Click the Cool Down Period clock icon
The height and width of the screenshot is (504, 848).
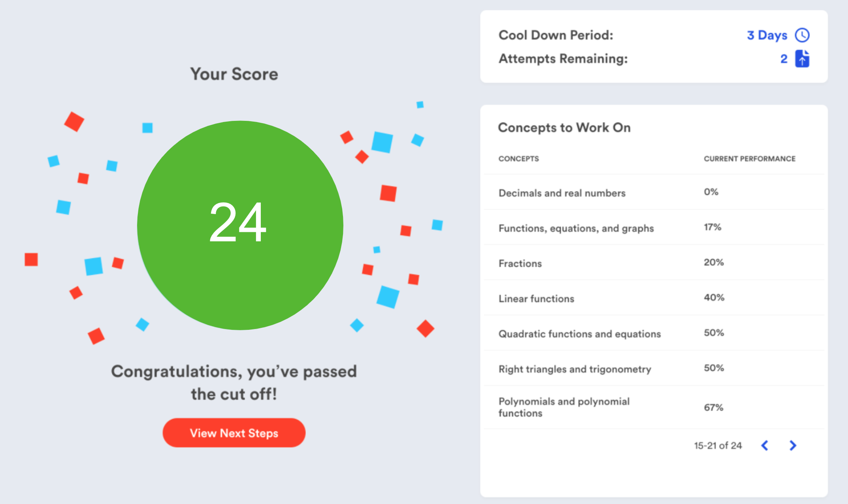click(x=802, y=35)
